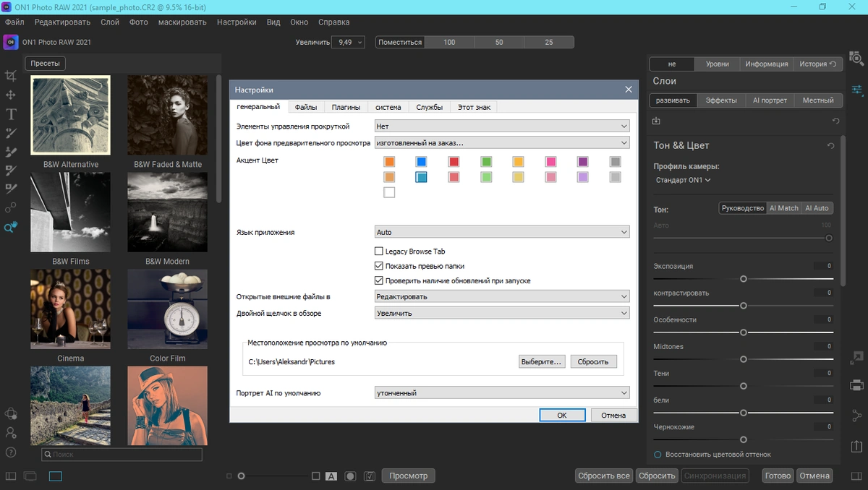Click the save preset icon below Develop tab
This screenshot has height=490, width=868.
point(656,121)
